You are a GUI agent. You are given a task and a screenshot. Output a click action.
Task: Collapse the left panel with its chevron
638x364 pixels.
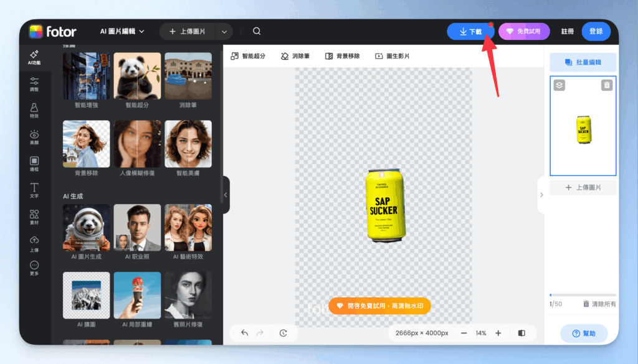tap(226, 194)
